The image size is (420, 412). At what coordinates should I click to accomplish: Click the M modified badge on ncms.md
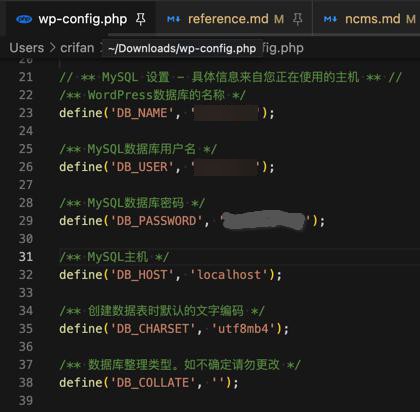(411, 19)
